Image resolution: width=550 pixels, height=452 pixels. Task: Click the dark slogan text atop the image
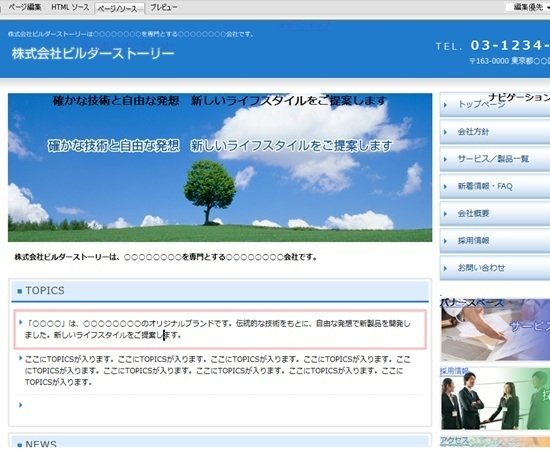(x=220, y=101)
